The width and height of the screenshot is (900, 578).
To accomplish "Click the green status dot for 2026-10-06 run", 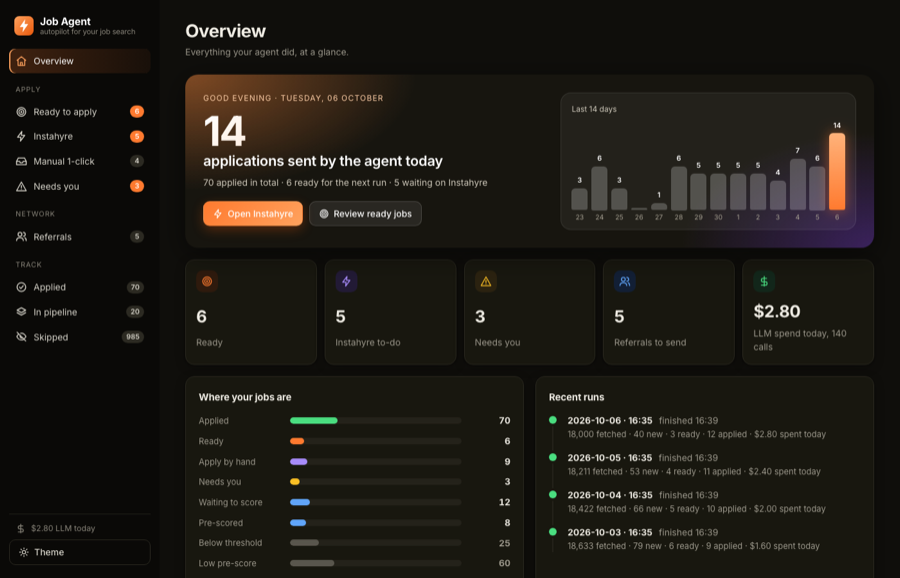I will 553,420.
